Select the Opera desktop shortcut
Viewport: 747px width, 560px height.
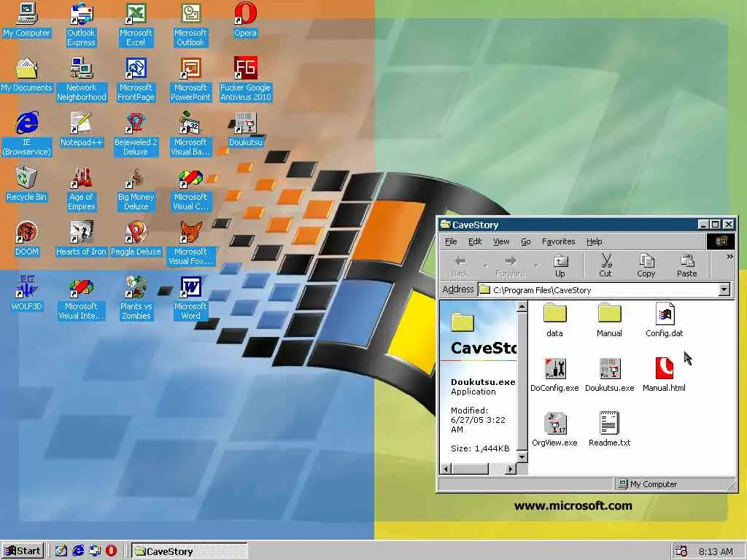click(x=245, y=20)
